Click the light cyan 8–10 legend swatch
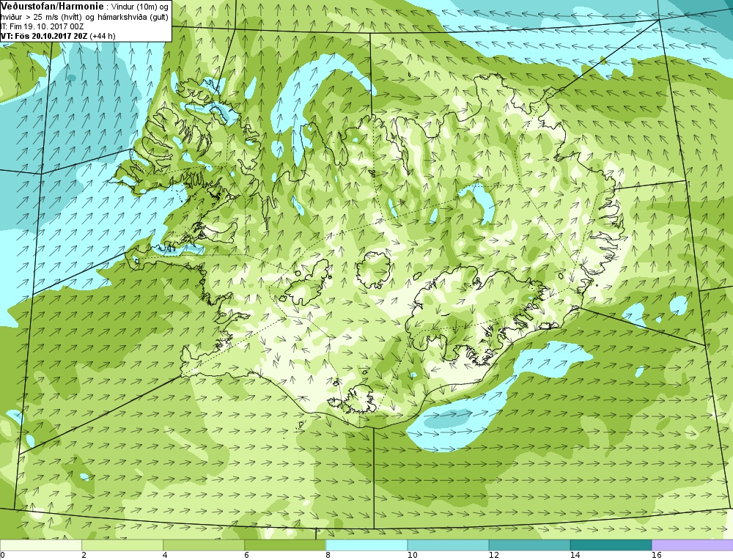Screen dimensions: 733x560 (366, 545)
